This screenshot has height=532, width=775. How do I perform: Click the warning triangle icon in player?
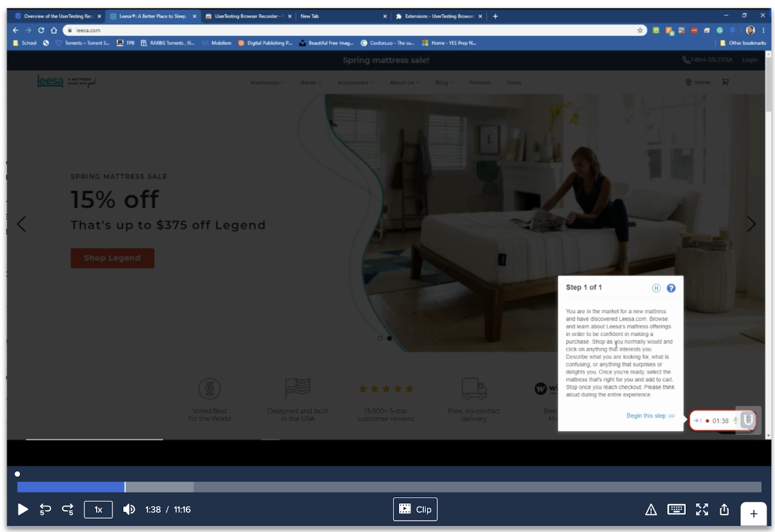pyautogui.click(x=651, y=510)
